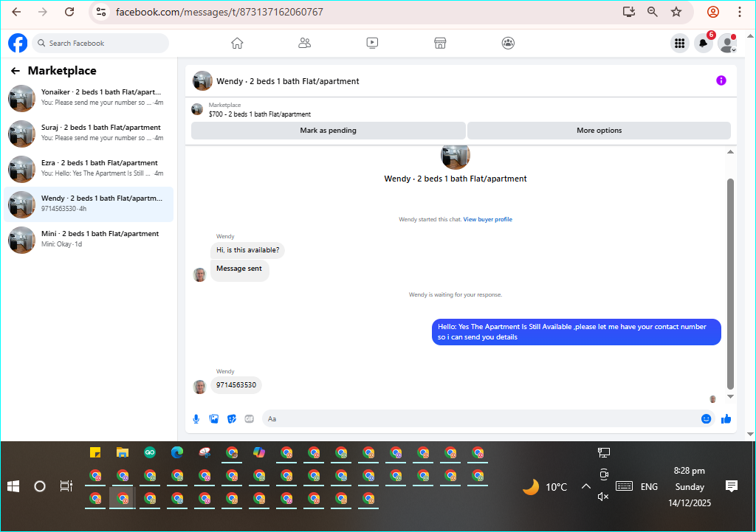Click the address bar URL
Viewport: 756px width, 532px height.
[x=219, y=12]
